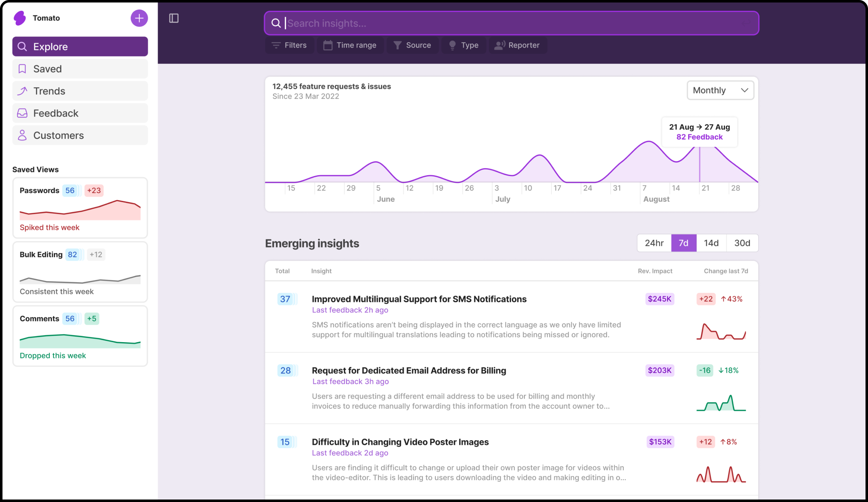This screenshot has width=868, height=502.
Task: Click 'Last feedback 2h ago' link
Action: [x=350, y=310]
